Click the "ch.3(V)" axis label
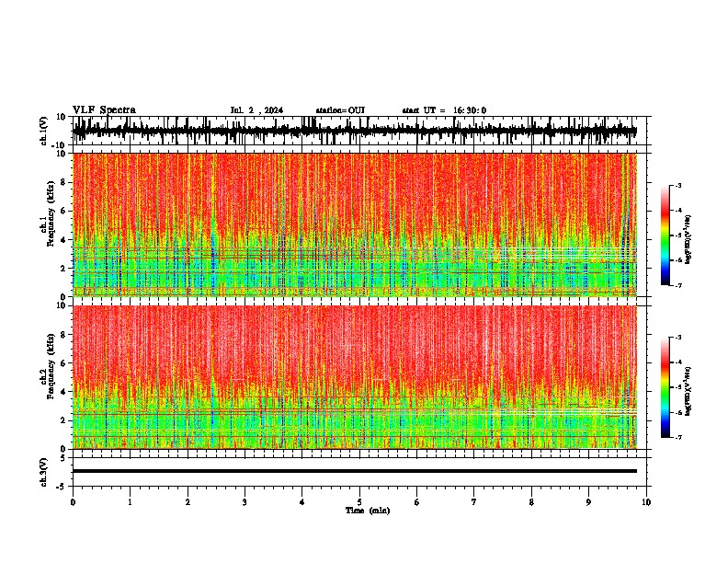 pos(43,472)
